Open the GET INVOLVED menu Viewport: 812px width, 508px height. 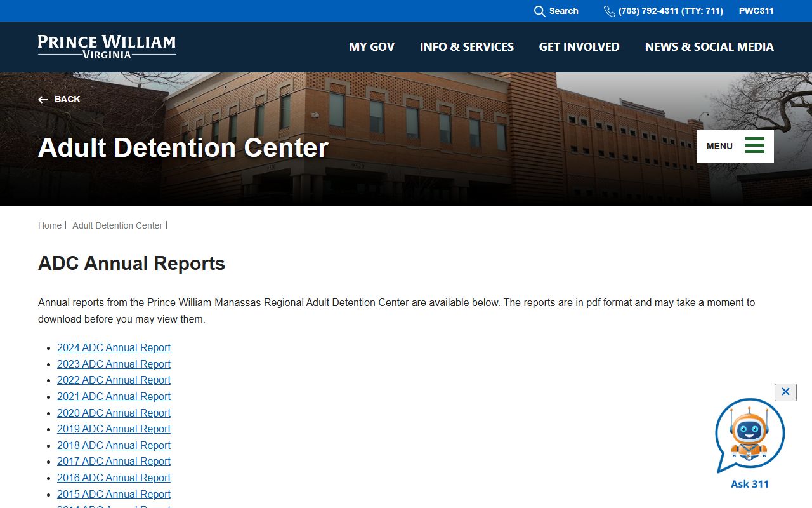(x=579, y=47)
